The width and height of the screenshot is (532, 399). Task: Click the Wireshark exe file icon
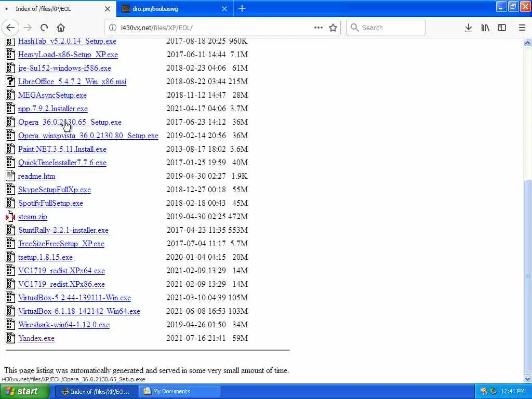tap(10, 325)
